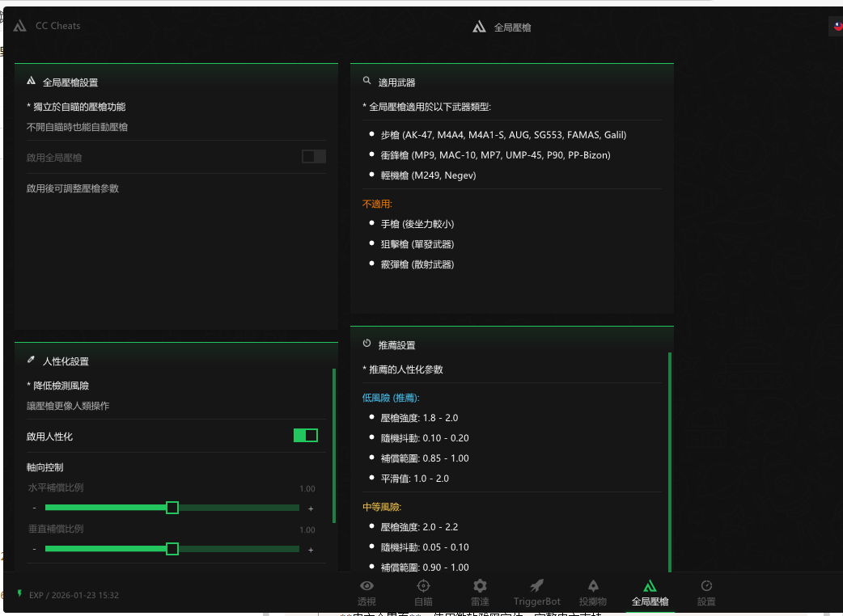Switch to the 設置 tab
The image size is (843, 616).
click(x=706, y=593)
